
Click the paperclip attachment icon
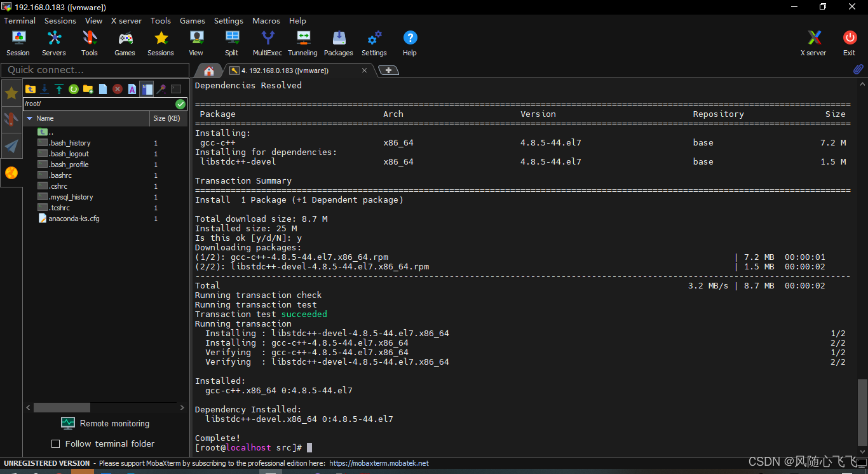[x=858, y=69]
